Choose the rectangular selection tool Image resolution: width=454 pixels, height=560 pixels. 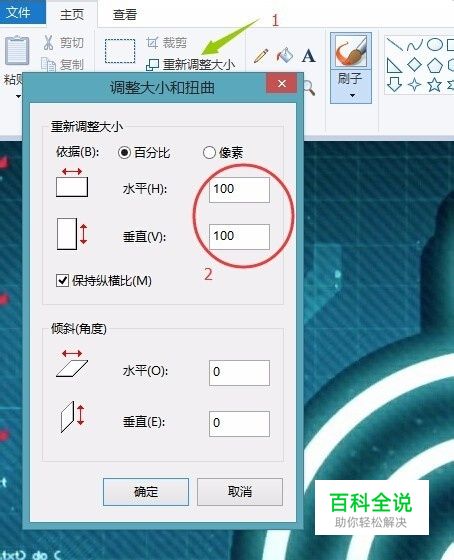(120, 51)
